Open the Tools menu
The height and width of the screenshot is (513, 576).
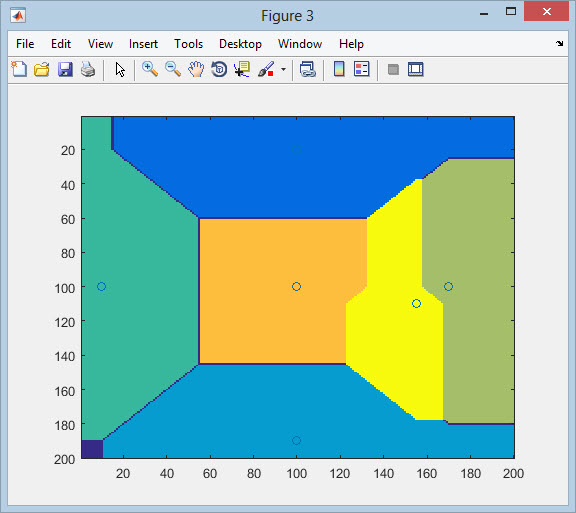tap(188, 44)
